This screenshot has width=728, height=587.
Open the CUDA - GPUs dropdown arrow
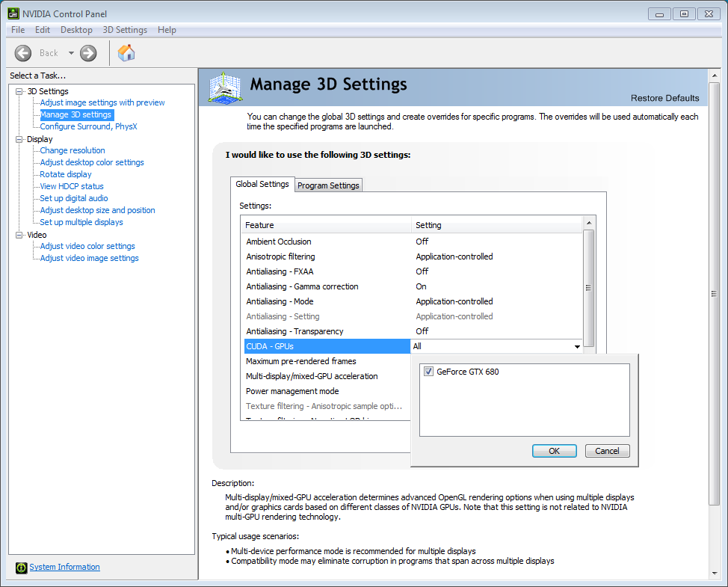coord(577,347)
